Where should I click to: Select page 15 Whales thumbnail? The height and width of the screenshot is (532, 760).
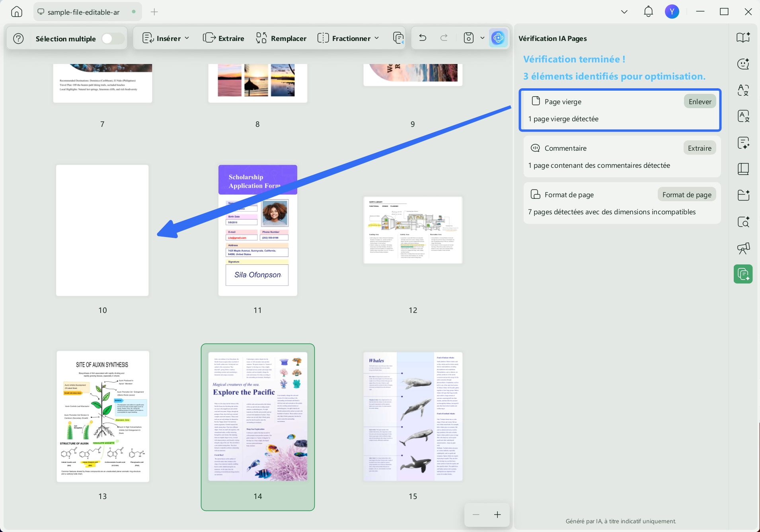click(x=413, y=416)
